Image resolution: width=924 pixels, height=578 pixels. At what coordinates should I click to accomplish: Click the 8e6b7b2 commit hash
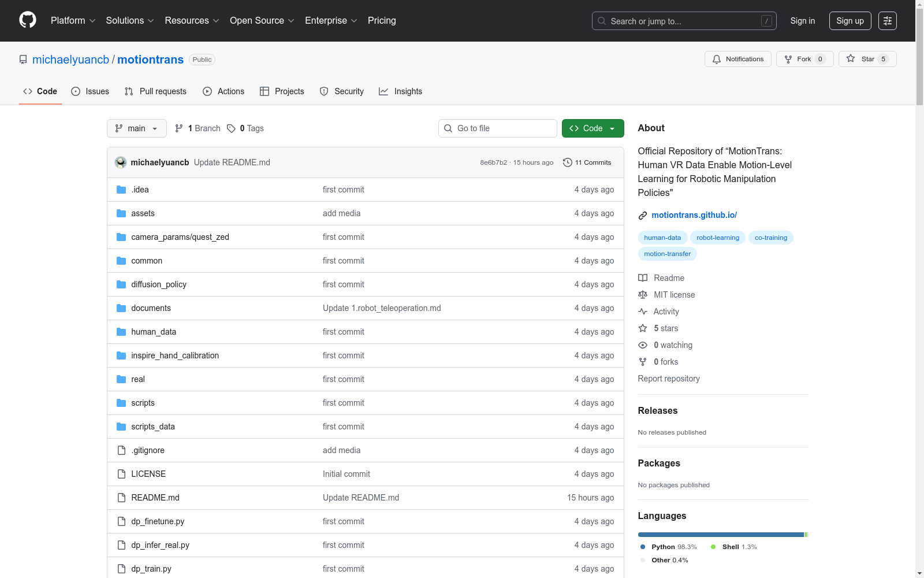[x=493, y=162]
